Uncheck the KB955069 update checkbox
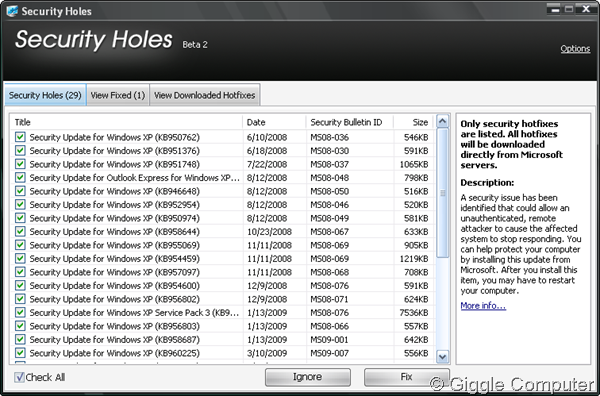 pyautogui.click(x=20, y=245)
